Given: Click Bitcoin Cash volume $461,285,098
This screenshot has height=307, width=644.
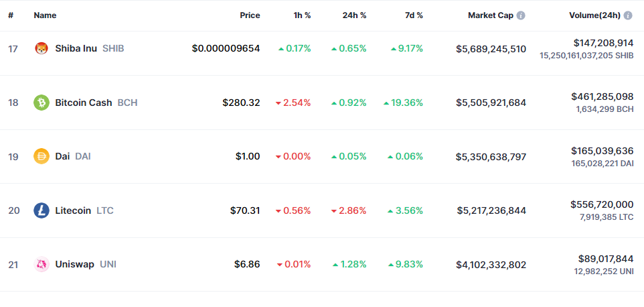Looking at the screenshot, I should coord(602,97).
